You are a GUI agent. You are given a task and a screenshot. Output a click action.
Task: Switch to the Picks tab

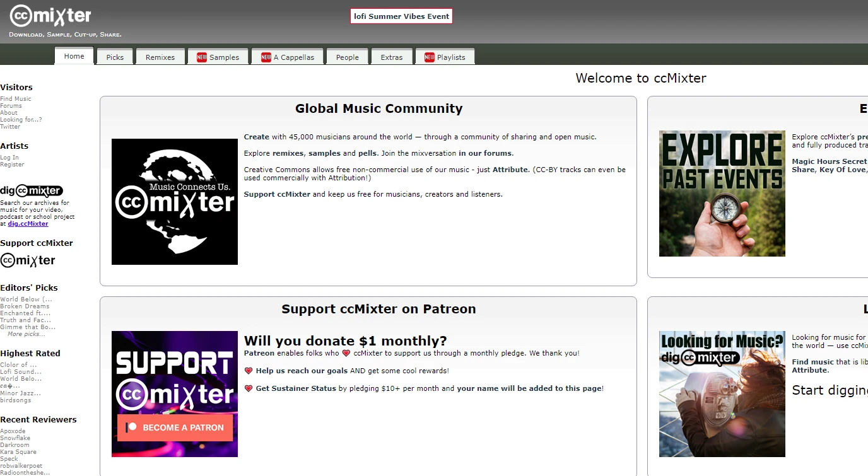coord(115,57)
